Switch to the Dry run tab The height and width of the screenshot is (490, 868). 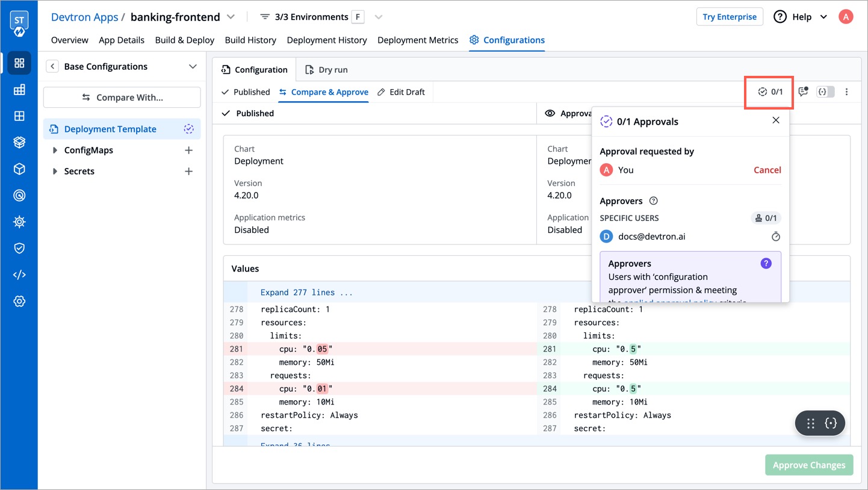click(x=326, y=70)
